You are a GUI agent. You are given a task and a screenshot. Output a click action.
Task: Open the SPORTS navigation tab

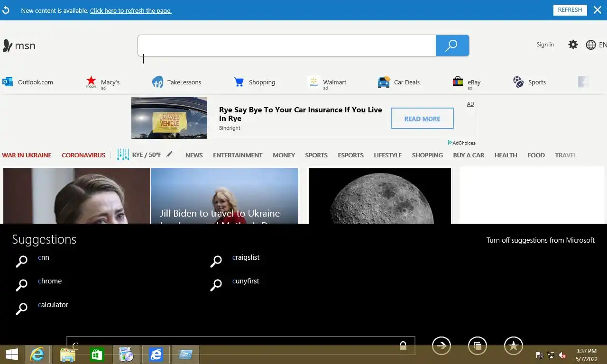click(316, 155)
